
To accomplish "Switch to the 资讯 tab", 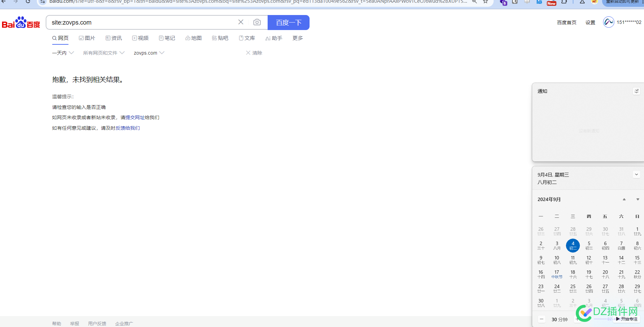I will pyautogui.click(x=114, y=38).
